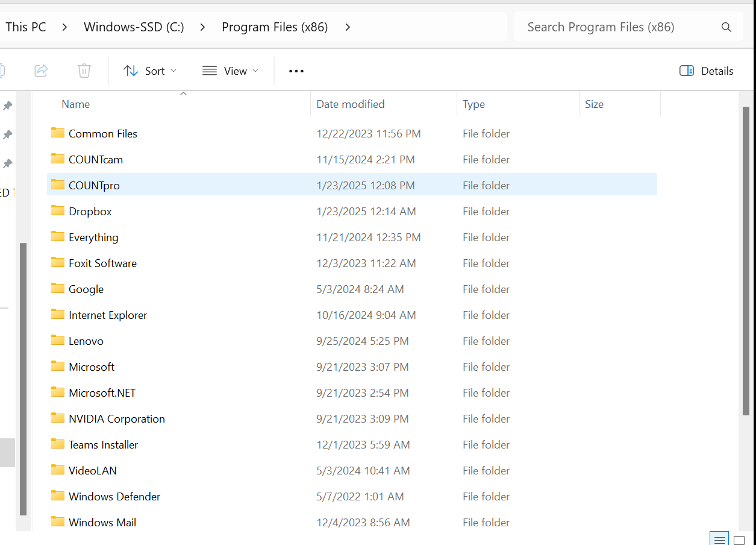This screenshot has height=545, width=756.
Task: Click the date 12/22/2023 11:56 PM
Action: pyautogui.click(x=369, y=133)
